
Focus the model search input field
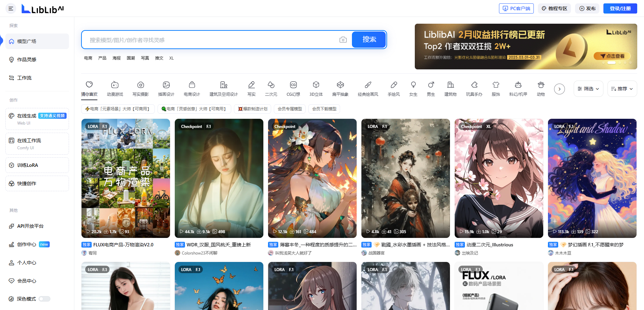point(210,40)
